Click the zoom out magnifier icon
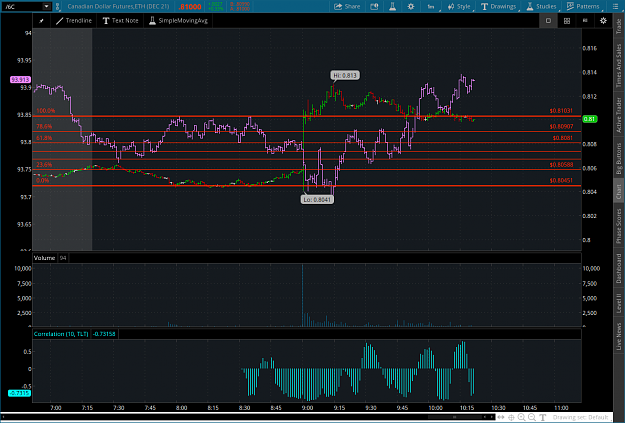The height and width of the screenshot is (423, 625). point(532,417)
